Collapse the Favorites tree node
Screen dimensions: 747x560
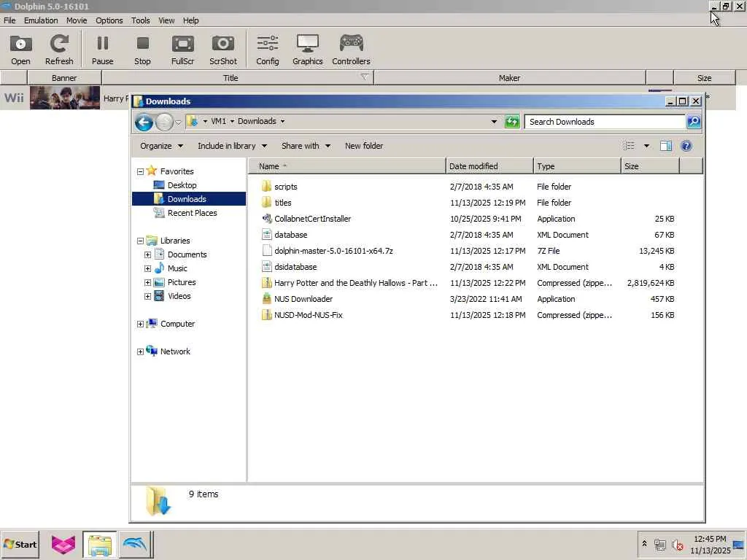point(140,171)
